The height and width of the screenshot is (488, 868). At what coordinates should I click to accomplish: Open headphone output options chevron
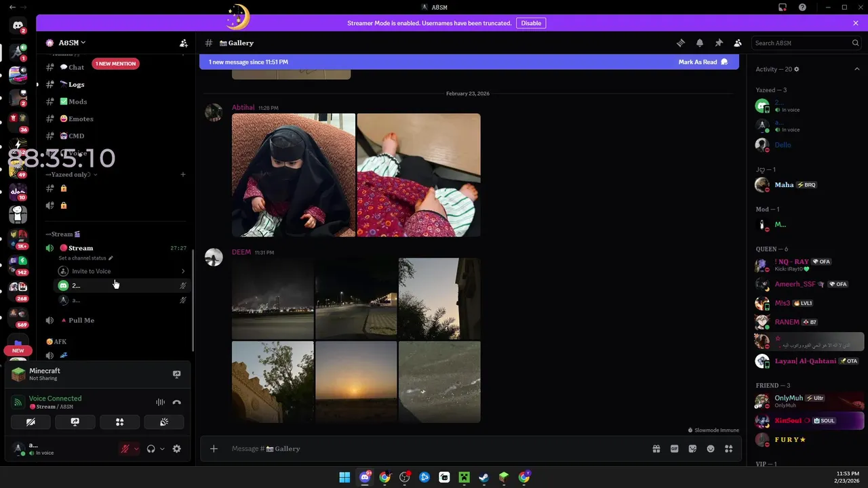click(x=162, y=449)
